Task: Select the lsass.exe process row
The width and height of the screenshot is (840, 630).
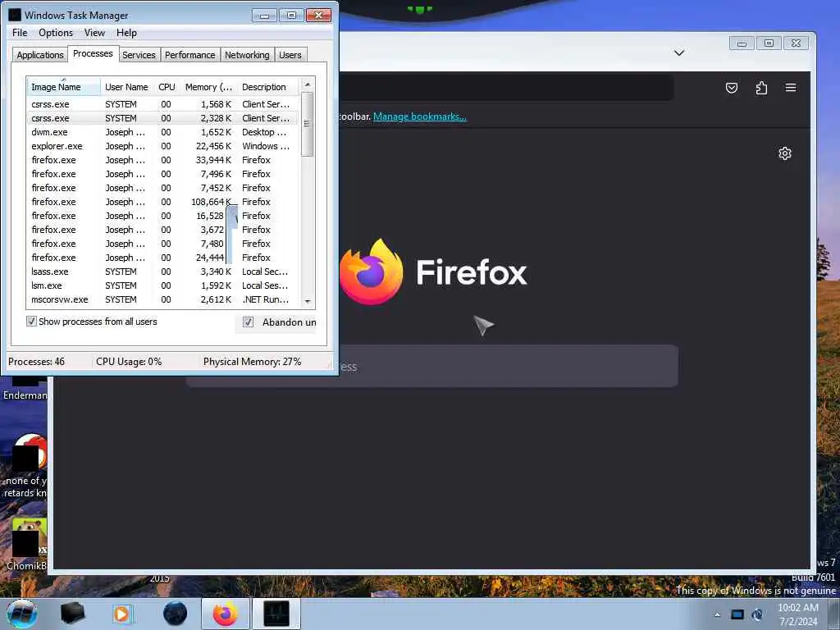Action: point(162,271)
